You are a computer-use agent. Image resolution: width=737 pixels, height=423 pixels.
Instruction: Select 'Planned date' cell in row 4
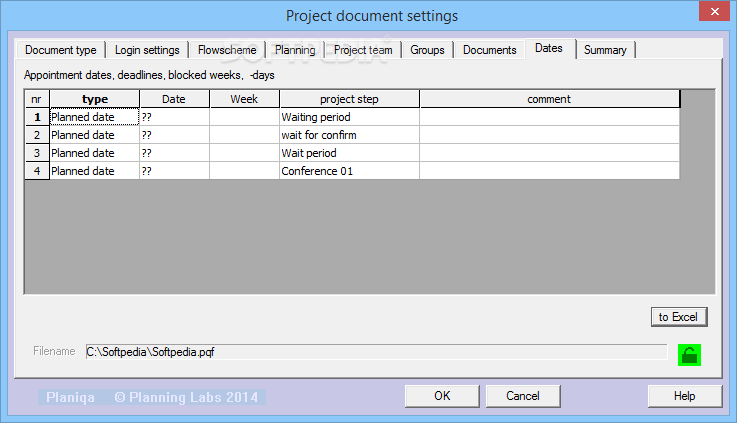tap(94, 171)
